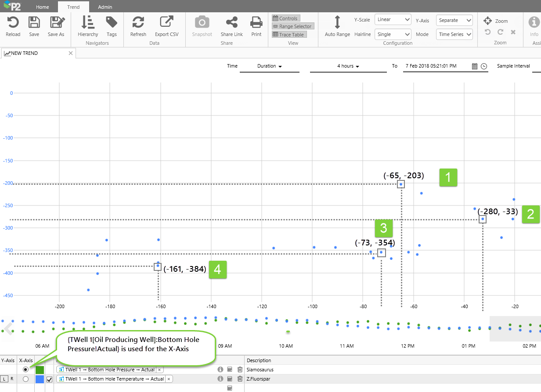Open the Y-Scale Linear dropdown
This screenshot has height=392, width=541.
(393, 20)
